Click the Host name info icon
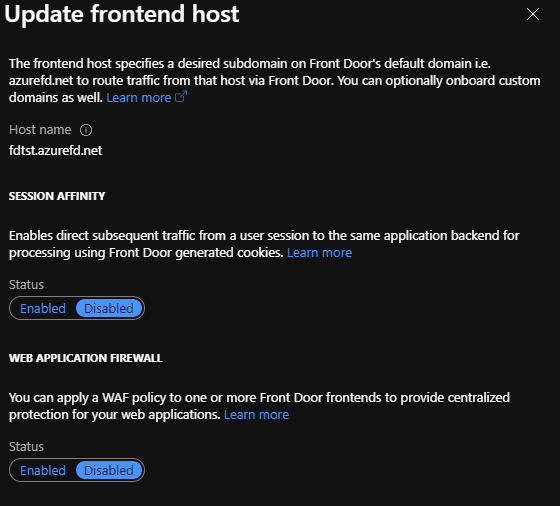The width and height of the screenshot is (560, 506). click(x=86, y=130)
